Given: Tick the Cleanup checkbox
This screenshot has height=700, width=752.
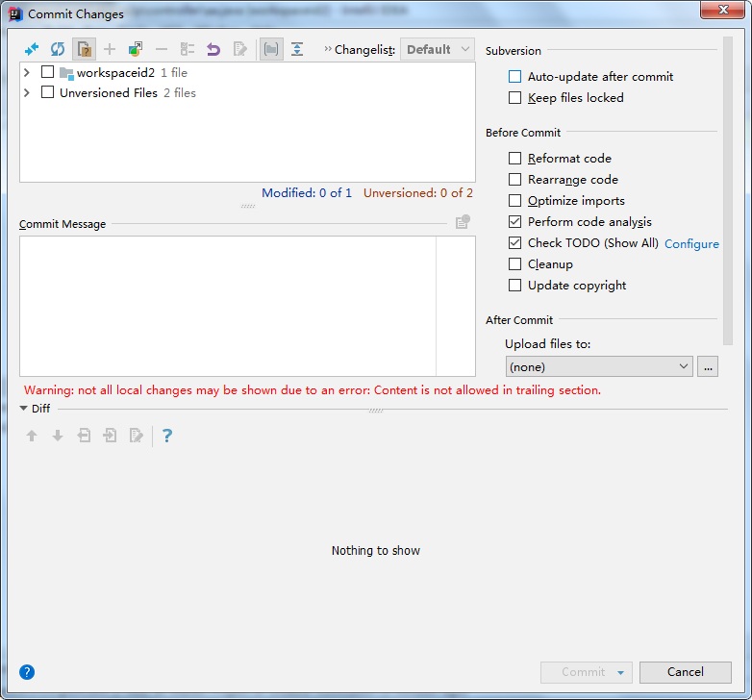Looking at the screenshot, I should (514, 264).
